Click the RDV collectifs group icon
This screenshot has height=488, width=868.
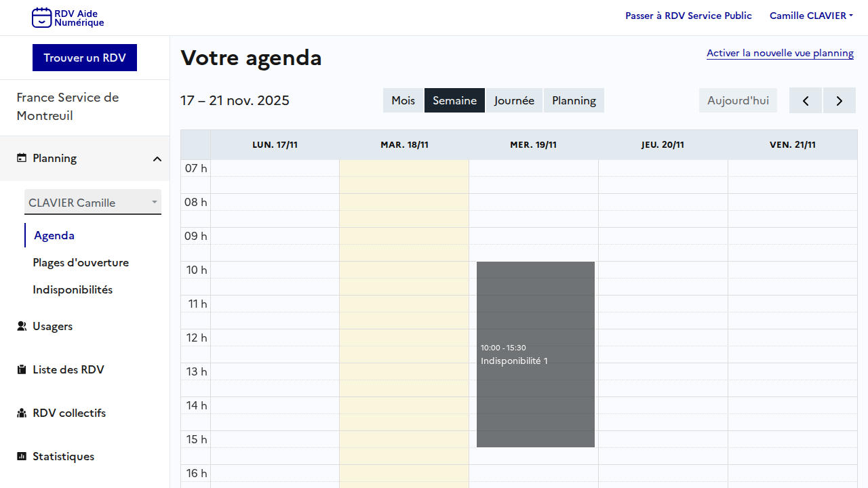(22, 413)
